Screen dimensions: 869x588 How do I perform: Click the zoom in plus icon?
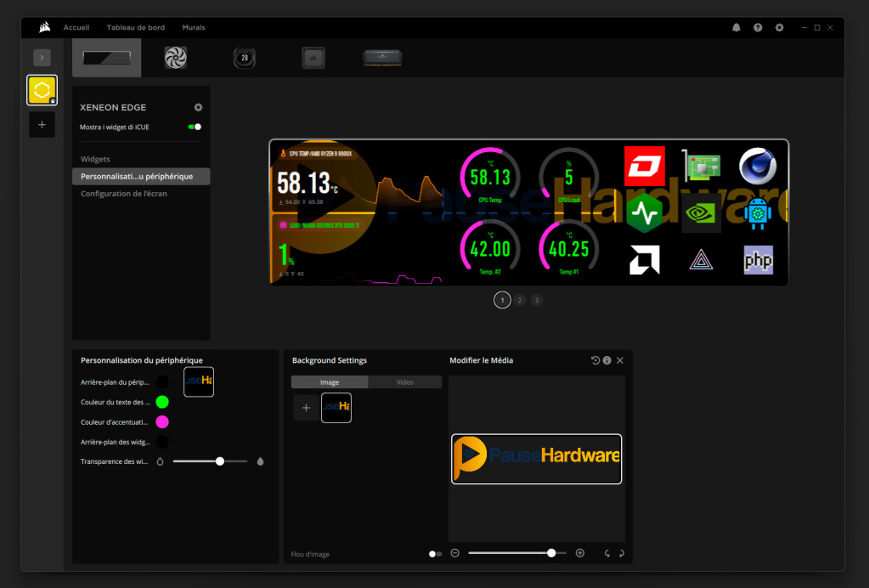[x=580, y=553]
